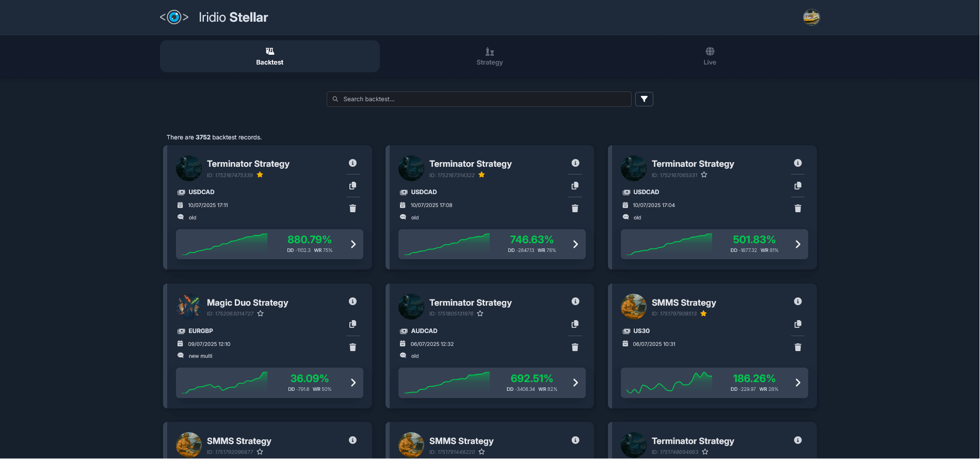Duplicate the Terminator Strategy 501.83% backtest
Image resolution: width=980 pixels, height=459 pixels.
click(x=798, y=186)
